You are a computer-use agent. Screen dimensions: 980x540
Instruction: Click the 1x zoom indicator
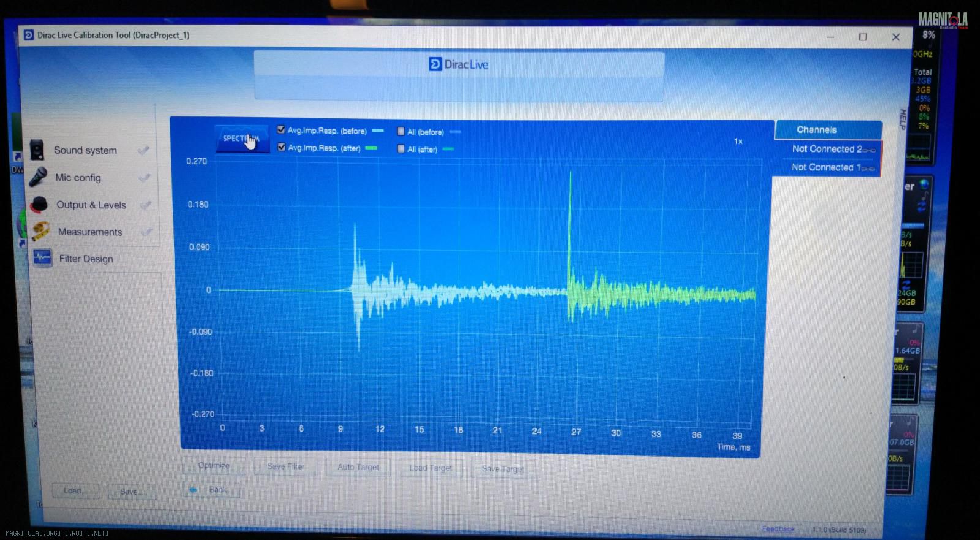[x=738, y=141]
